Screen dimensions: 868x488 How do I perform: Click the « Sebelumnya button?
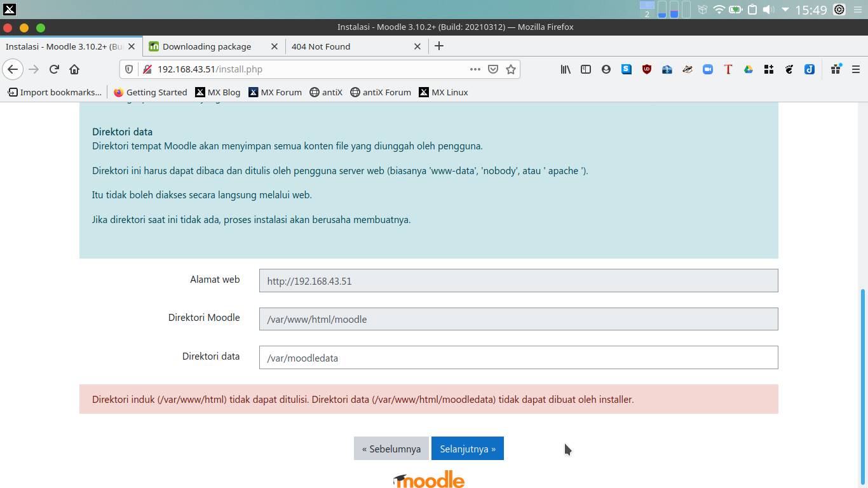click(x=391, y=449)
